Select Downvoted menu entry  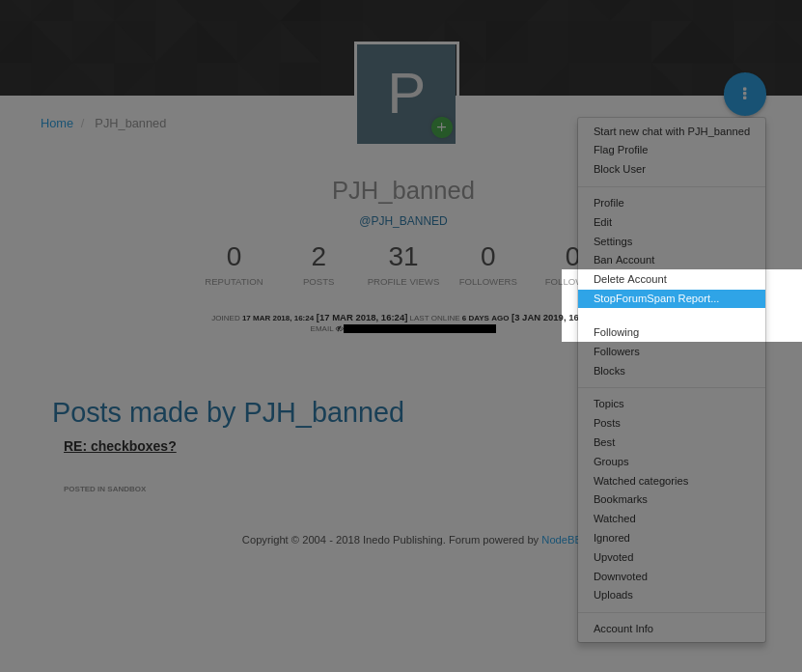coord(672,576)
